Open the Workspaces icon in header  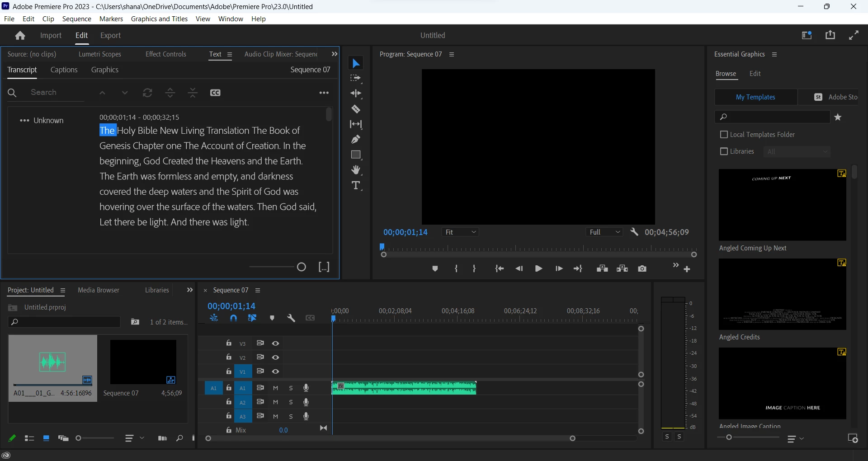click(x=807, y=35)
